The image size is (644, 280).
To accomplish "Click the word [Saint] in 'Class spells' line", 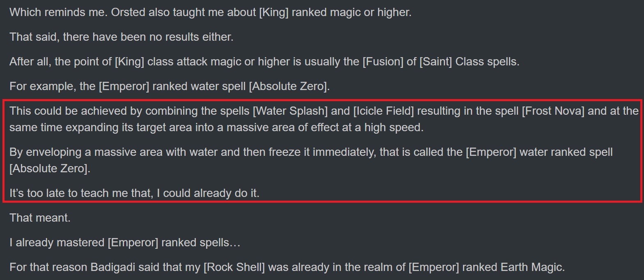I will pos(435,62).
